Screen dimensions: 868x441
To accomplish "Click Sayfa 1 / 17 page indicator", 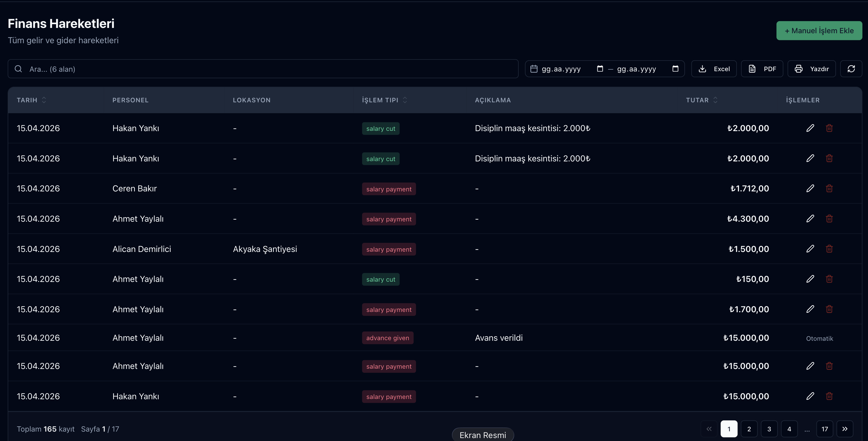I will [x=100, y=429].
